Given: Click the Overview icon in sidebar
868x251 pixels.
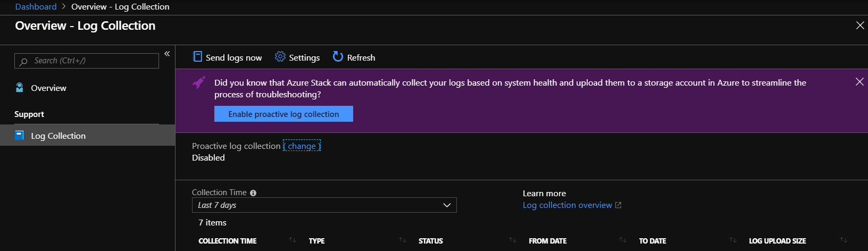Looking at the screenshot, I should click(20, 88).
